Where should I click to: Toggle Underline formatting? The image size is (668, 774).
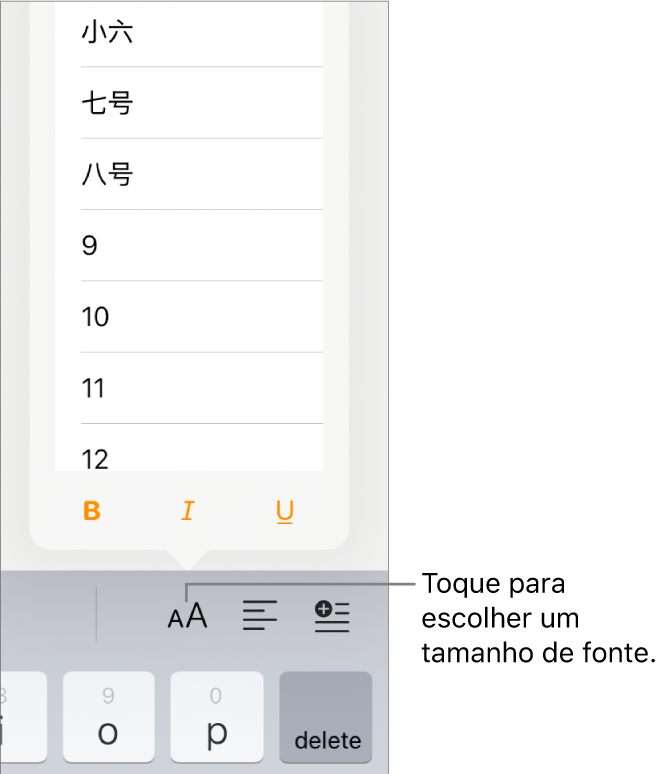tap(285, 511)
